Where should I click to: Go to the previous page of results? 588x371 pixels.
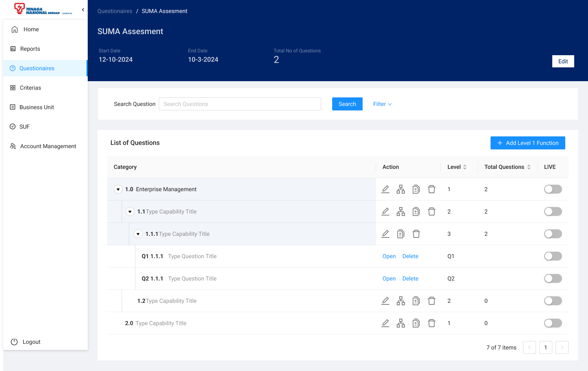[530, 347]
